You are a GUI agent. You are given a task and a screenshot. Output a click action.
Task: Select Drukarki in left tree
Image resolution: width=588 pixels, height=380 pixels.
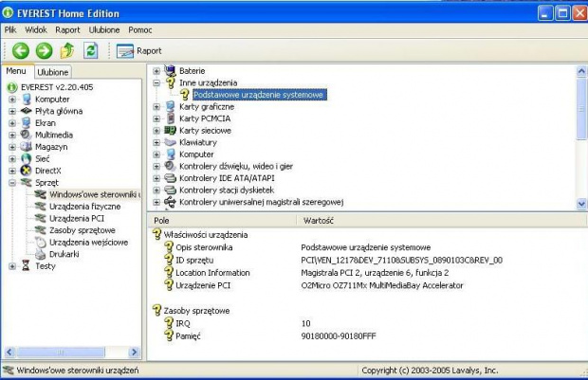64,254
